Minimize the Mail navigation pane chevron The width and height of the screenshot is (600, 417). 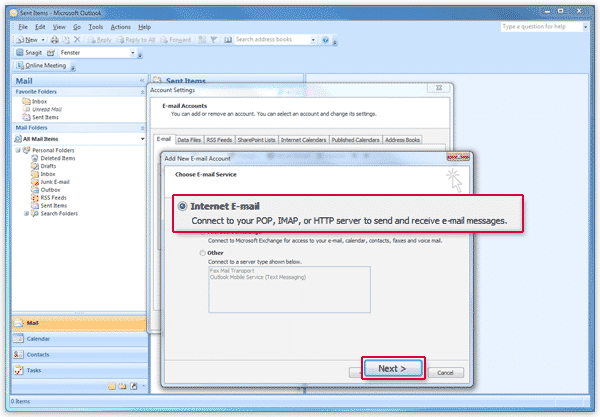click(x=142, y=80)
